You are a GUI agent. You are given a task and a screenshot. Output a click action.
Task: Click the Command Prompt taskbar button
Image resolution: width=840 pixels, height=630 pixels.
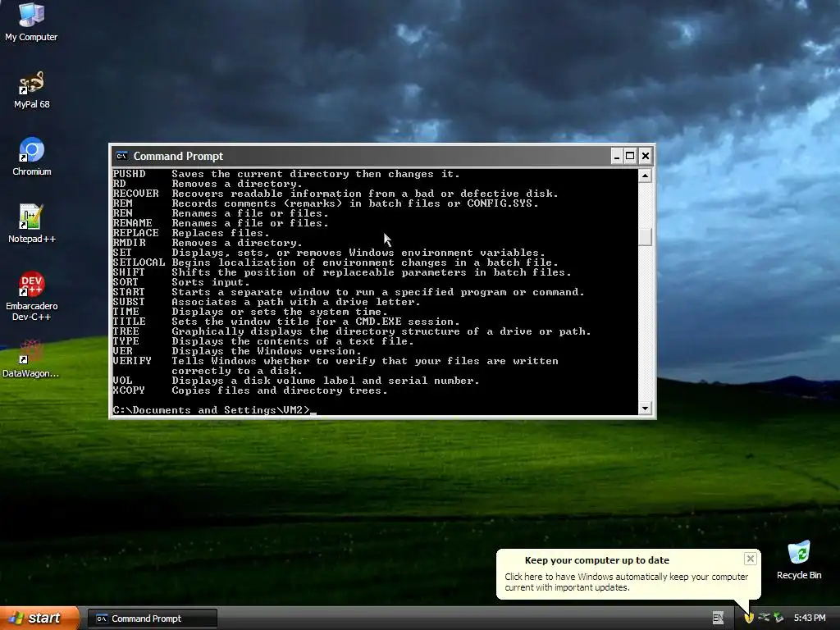[152, 619]
